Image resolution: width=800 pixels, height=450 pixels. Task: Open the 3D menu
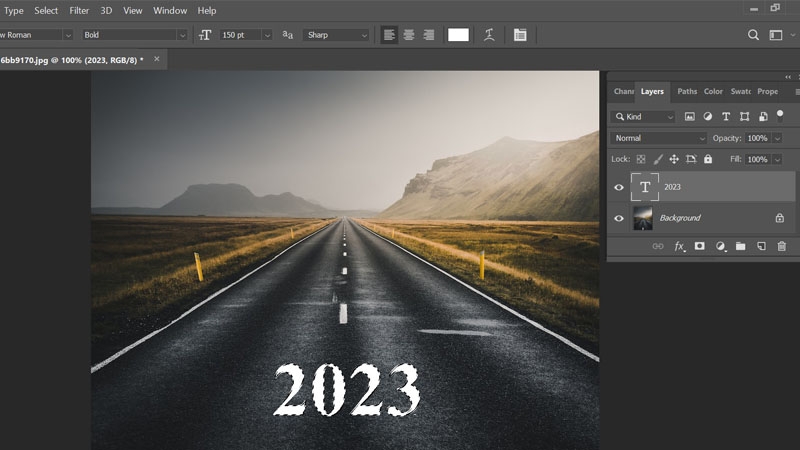click(x=106, y=10)
